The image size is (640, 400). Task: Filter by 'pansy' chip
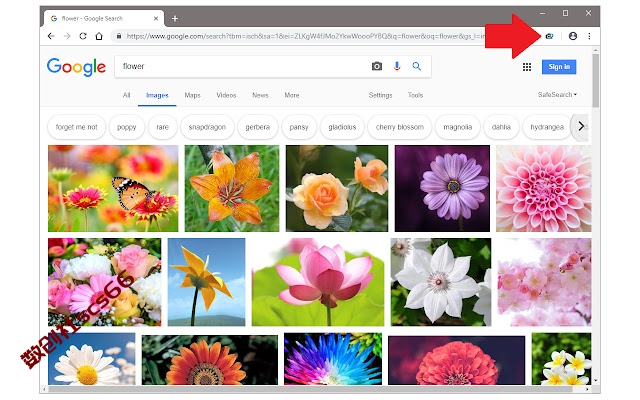[299, 127]
